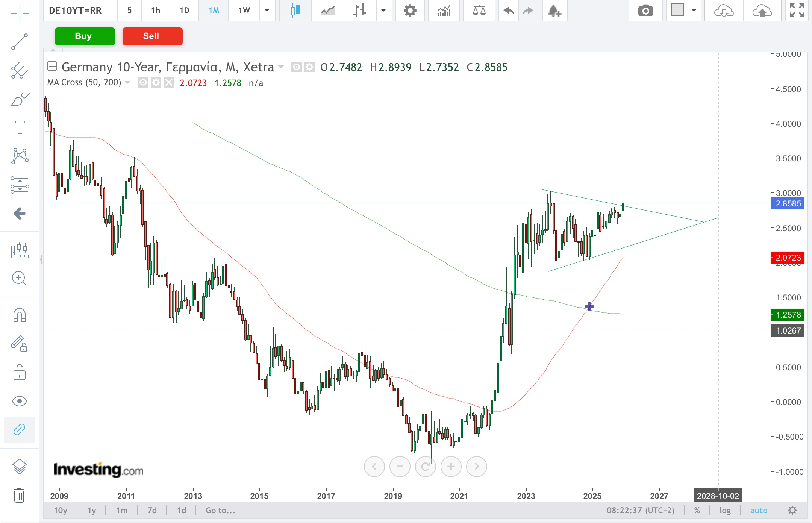812x523 pixels.
Task: Click the fullscreen expand icon
Action: (797, 11)
